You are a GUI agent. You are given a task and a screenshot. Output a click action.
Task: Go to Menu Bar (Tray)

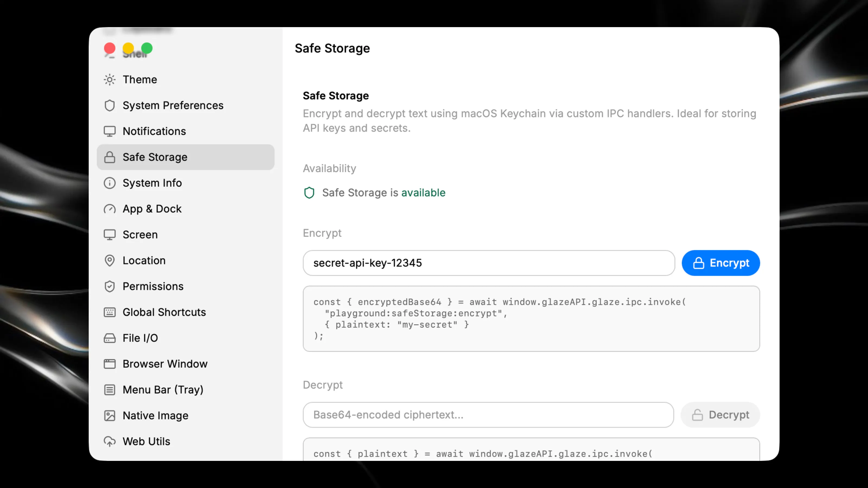point(185,390)
